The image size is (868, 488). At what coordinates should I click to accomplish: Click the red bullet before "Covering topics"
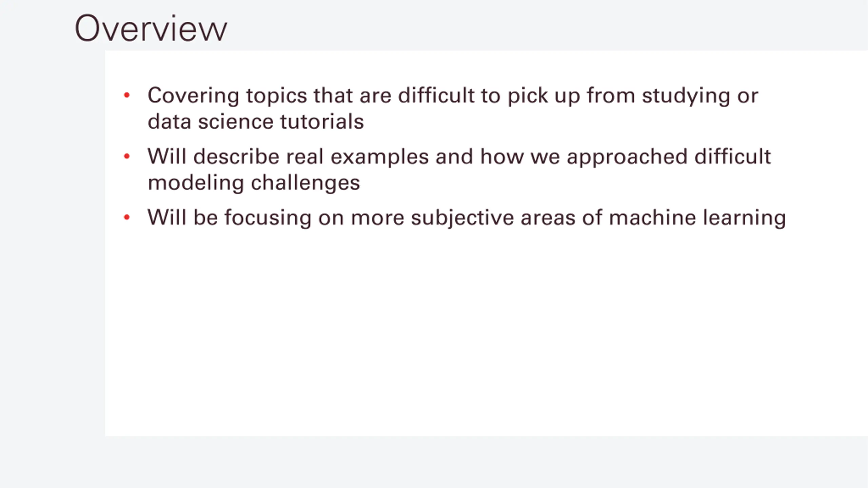127,95
